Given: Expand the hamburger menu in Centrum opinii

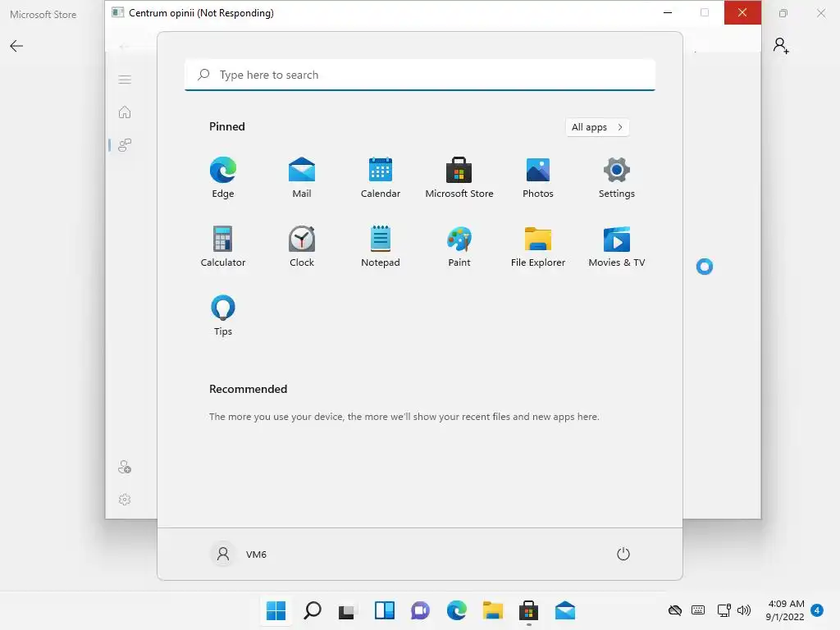Looking at the screenshot, I should pos(125,80).
